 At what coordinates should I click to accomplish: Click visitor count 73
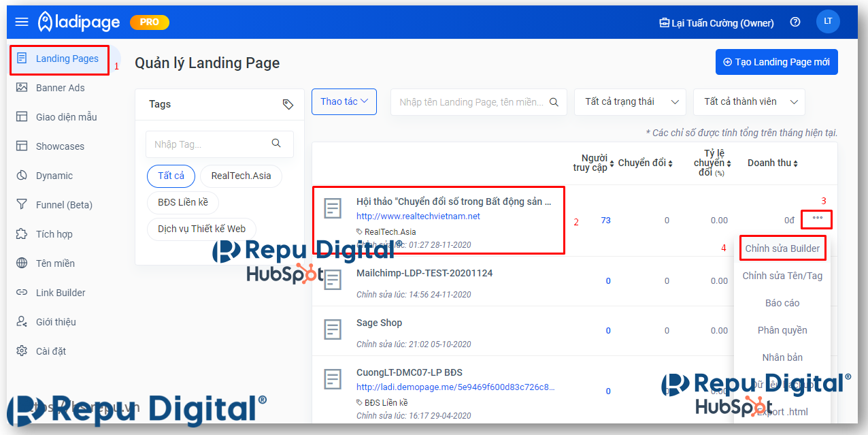605,221
